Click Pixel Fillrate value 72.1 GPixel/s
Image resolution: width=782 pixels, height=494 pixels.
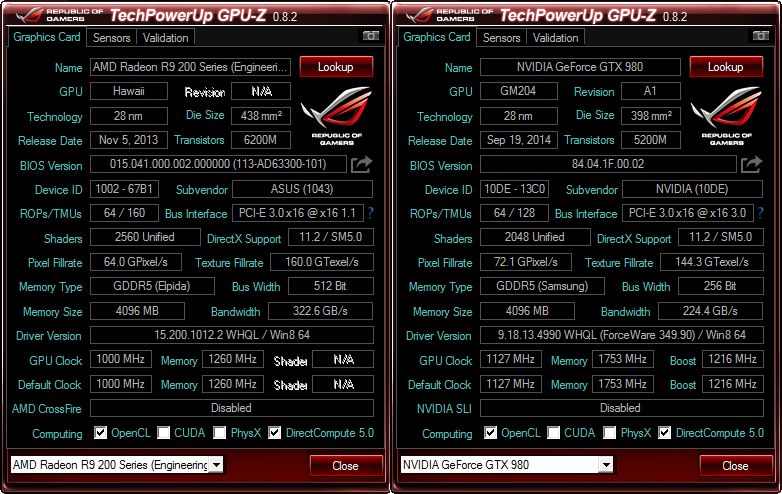click(x=526, y=262)
